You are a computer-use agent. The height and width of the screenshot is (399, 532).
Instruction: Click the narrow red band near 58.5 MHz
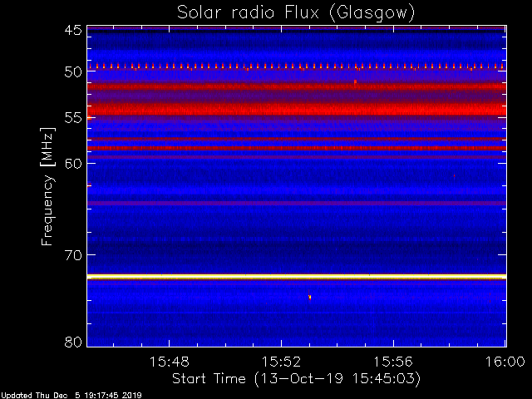[x=297, y=148]
